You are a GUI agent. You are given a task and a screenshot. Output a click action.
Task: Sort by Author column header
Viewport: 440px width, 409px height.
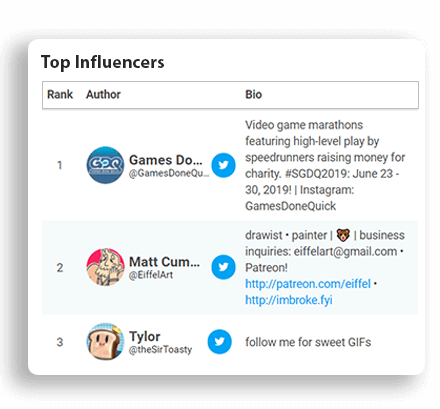tap(103, 95)
